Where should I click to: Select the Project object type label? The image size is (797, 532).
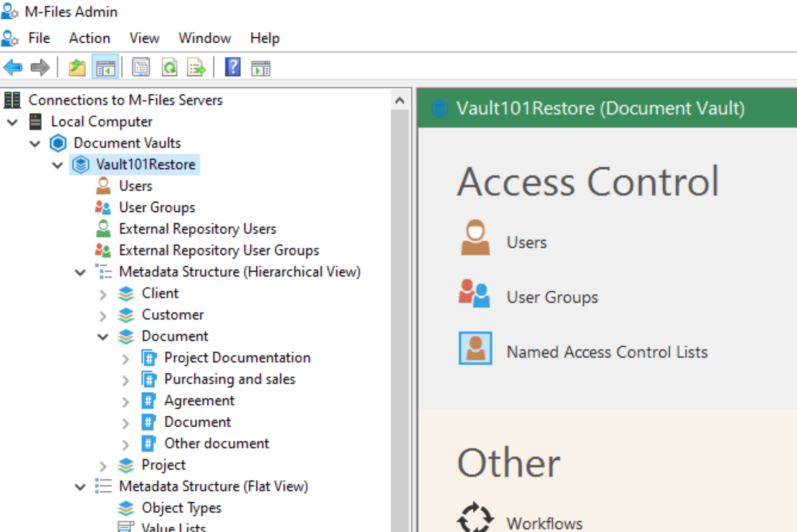(x=163, y=465)
